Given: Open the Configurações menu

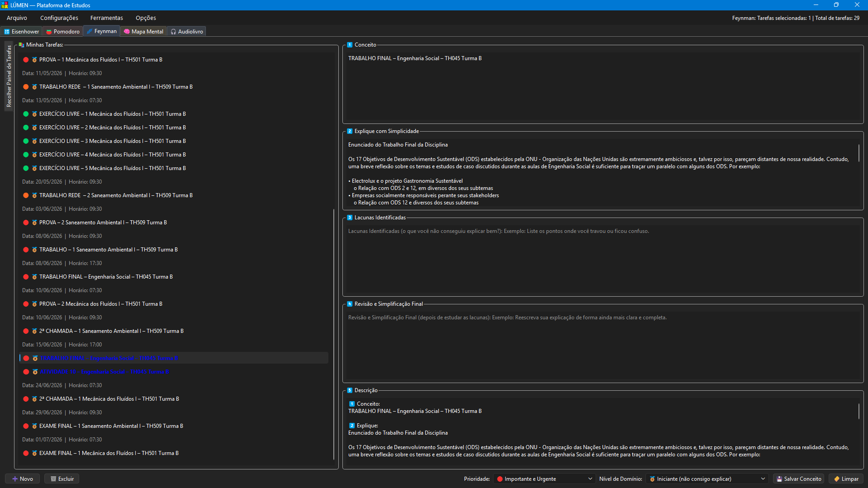Looking at the screenshot, I should pos(59,18).
